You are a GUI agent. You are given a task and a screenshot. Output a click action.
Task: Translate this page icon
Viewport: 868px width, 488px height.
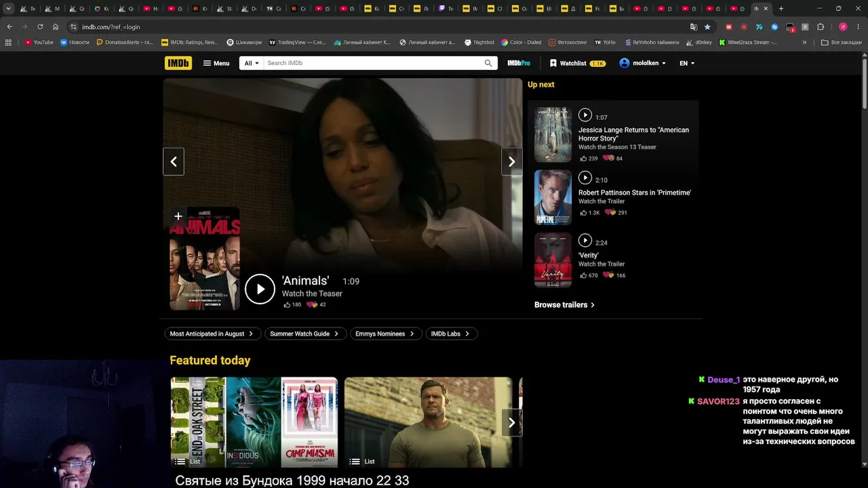[694, 26]
